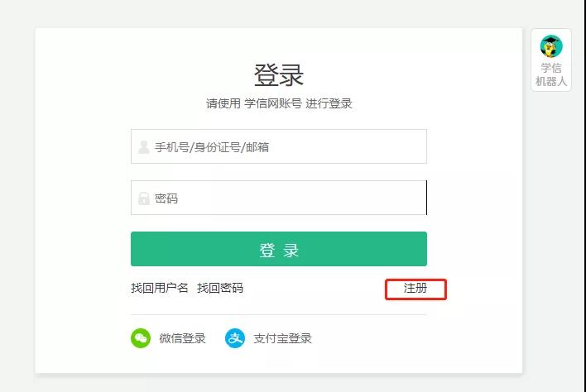This screenshot has width=586, height=392.
Task: Click the bold 学信网账号 text in subtitle
Action: [273, 103]
